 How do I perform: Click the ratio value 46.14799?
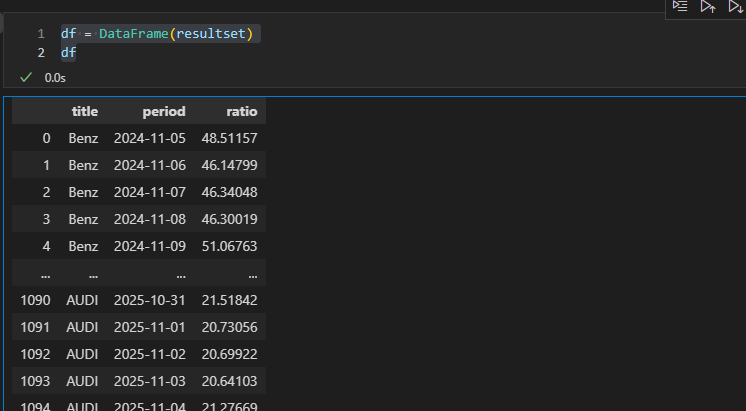[229, 165]
